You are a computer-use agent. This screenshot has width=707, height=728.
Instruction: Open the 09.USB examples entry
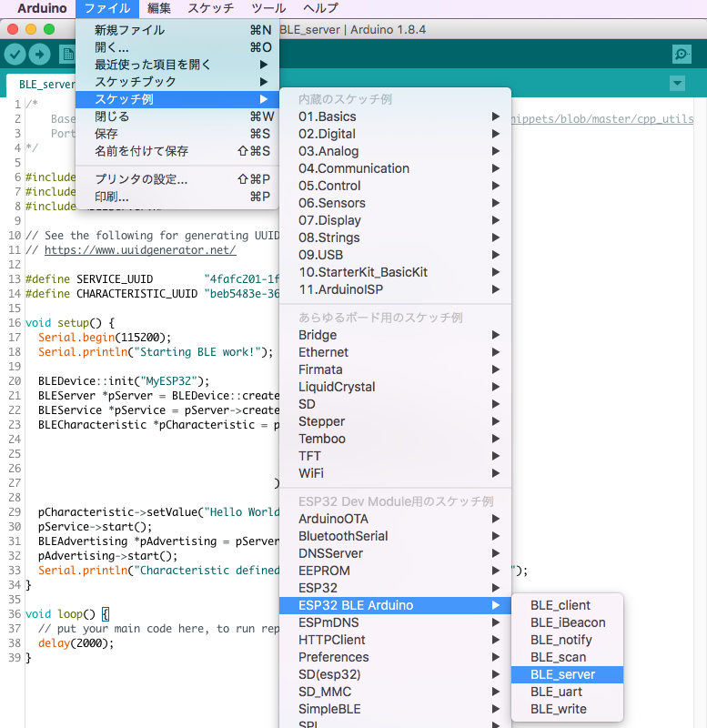[396, 255]
